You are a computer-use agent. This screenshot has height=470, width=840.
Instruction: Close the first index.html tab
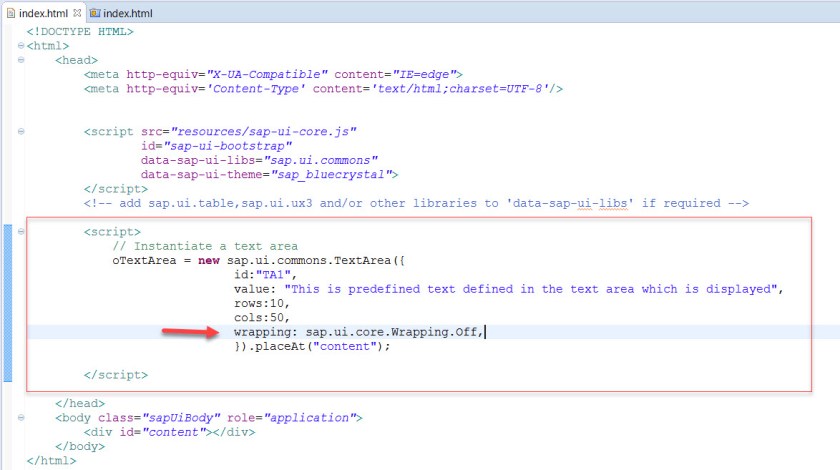click(x=77, y=12)
